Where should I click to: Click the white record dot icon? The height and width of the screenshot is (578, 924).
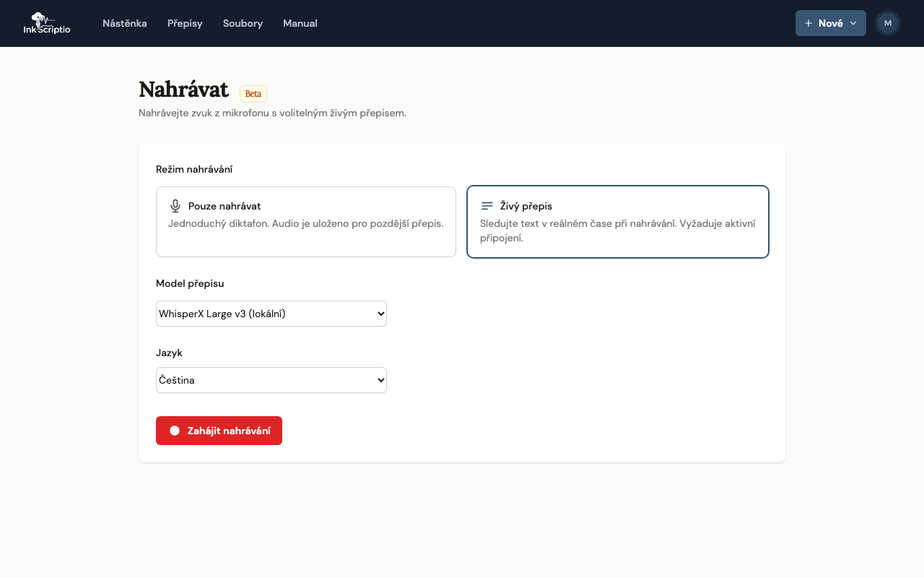[x=175, y=431]
